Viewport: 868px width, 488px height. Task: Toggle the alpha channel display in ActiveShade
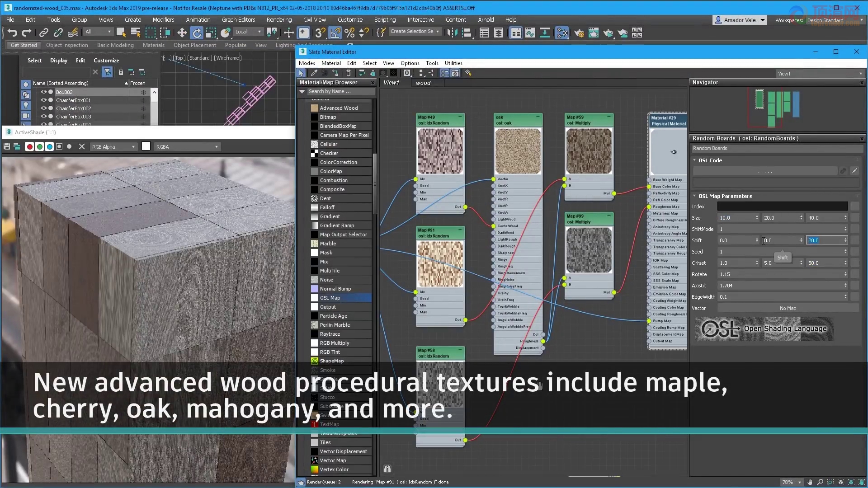point(59,146)
